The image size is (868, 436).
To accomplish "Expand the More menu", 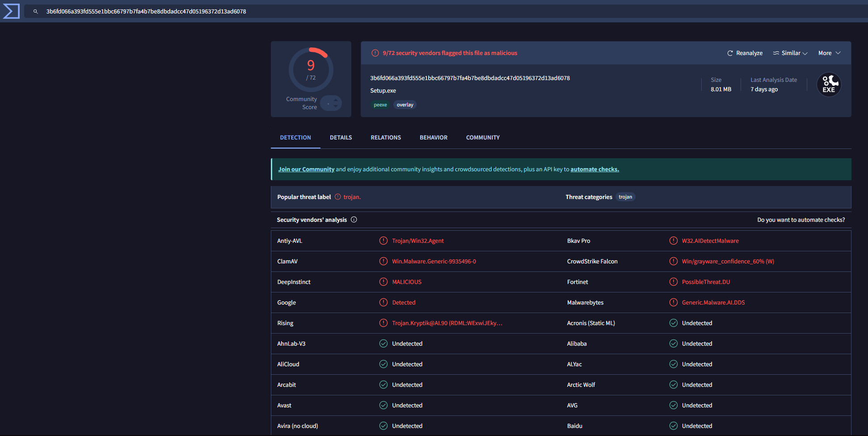I will (830, 53).
